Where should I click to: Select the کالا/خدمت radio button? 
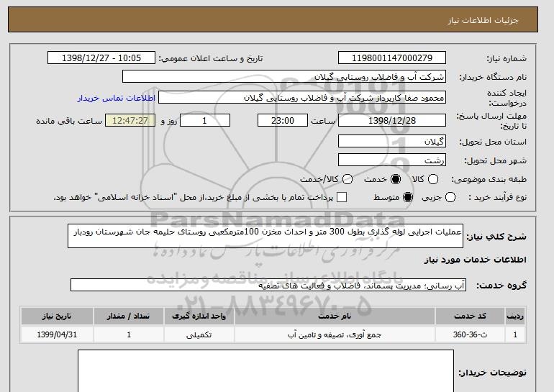tap(348, 179)
